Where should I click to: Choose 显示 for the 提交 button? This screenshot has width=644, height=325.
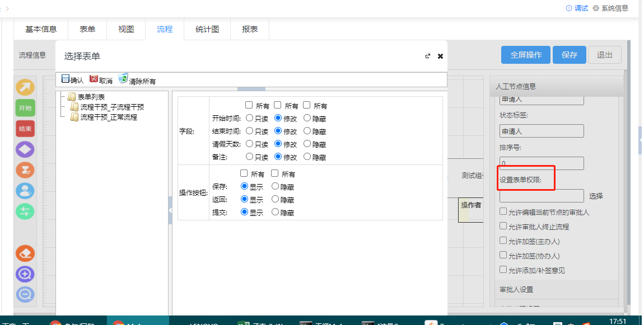pos(244,212)
